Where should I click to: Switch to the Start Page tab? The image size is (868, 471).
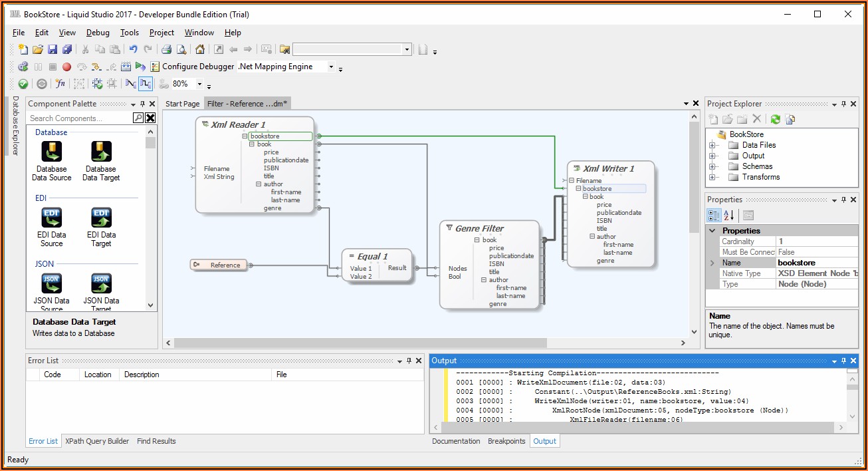point(182,104)
